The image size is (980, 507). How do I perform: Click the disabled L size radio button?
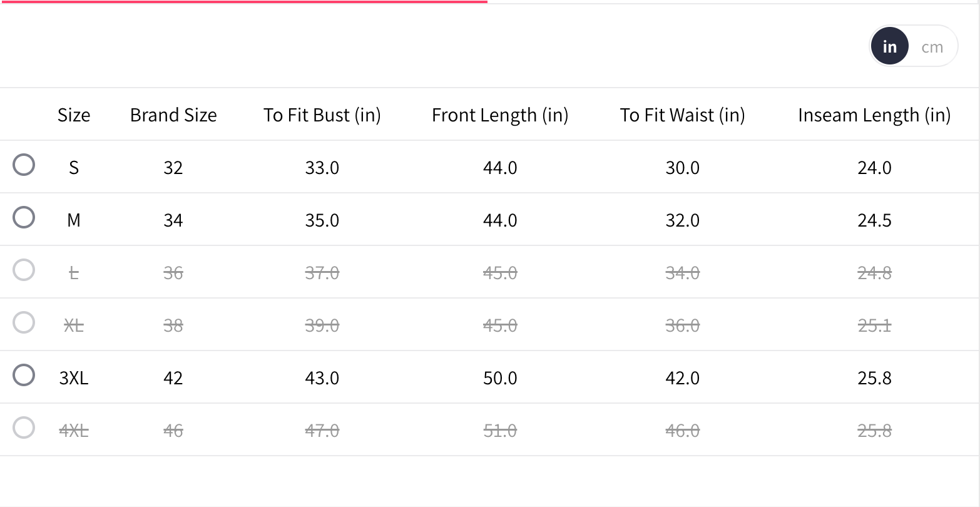point(24,270)
